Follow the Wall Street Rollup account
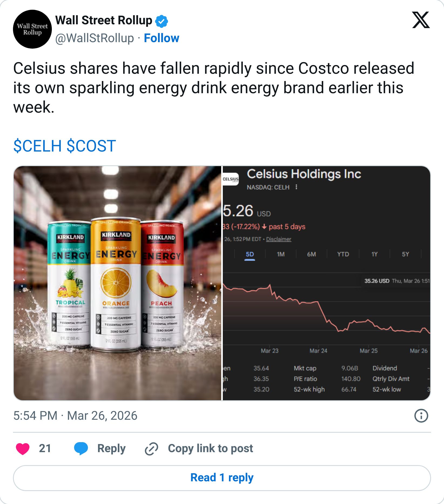This screenshot has width=444, height=504. click(161, 38)
